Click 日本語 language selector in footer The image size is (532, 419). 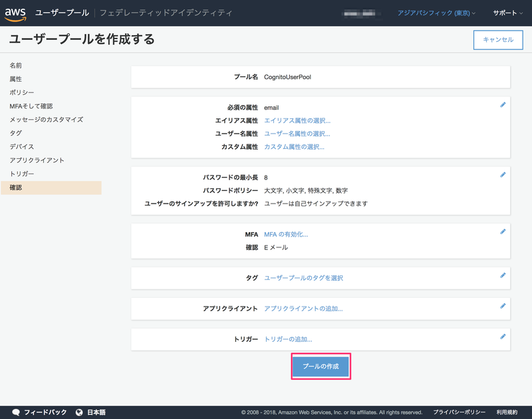click(96, 412)
